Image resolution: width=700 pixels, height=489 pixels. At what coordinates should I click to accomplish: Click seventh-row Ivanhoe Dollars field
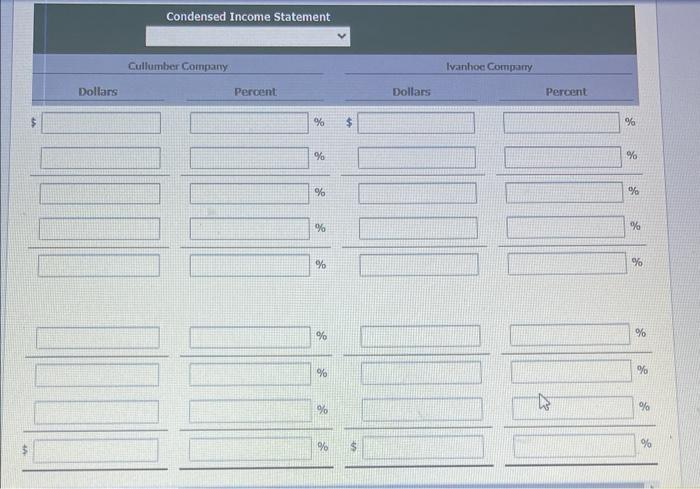click(421, 373)
